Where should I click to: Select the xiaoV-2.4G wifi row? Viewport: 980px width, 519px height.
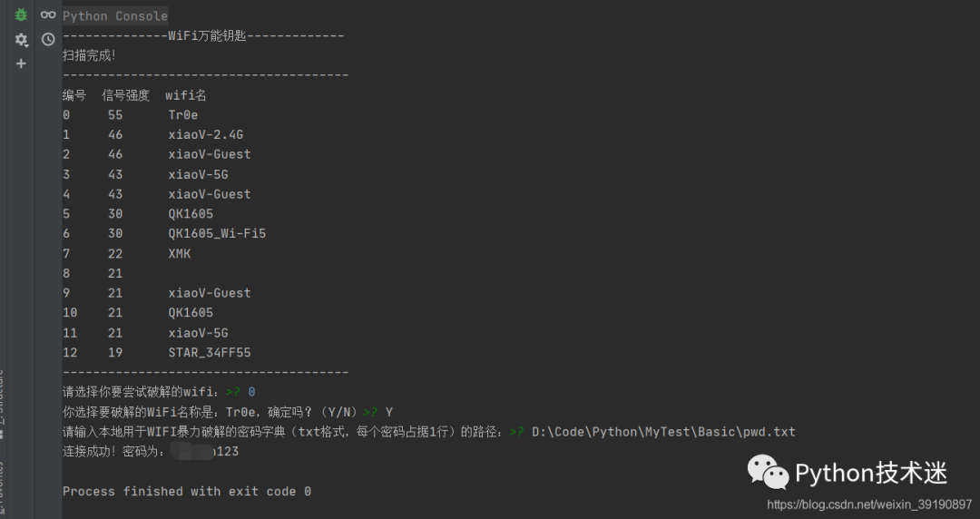(x=153, y=134)
